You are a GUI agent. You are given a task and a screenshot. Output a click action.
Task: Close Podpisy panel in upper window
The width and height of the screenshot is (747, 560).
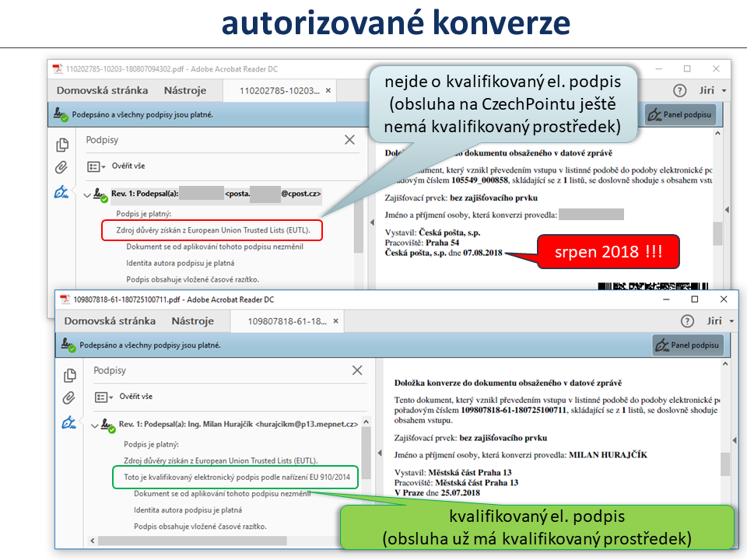[x=349, y=139]
